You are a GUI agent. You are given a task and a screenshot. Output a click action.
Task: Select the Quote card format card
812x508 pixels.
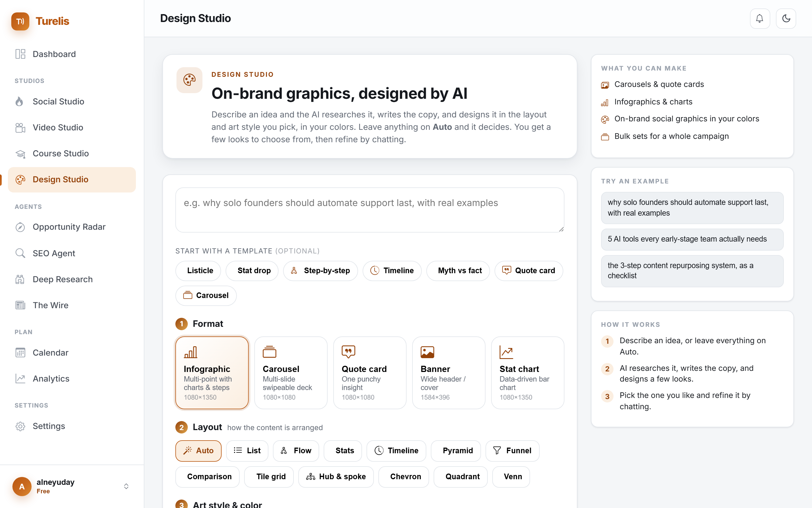[370, 373]
